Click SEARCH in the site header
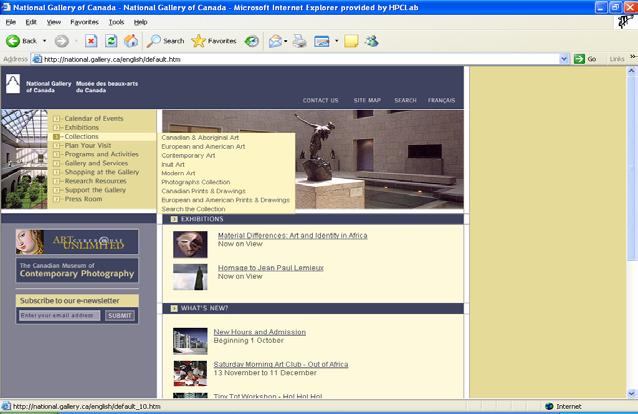Screen dimensions: 638x414 point(405,100)
